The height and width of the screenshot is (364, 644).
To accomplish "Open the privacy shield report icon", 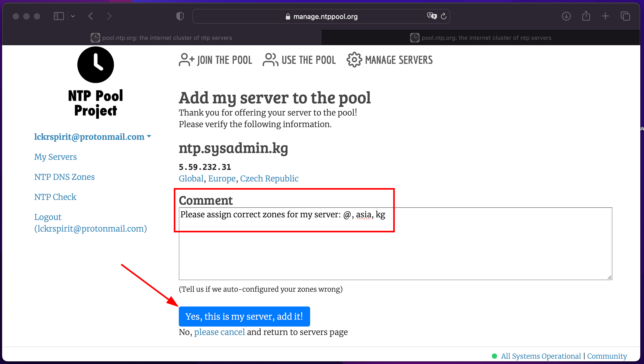I will point(180,16).
